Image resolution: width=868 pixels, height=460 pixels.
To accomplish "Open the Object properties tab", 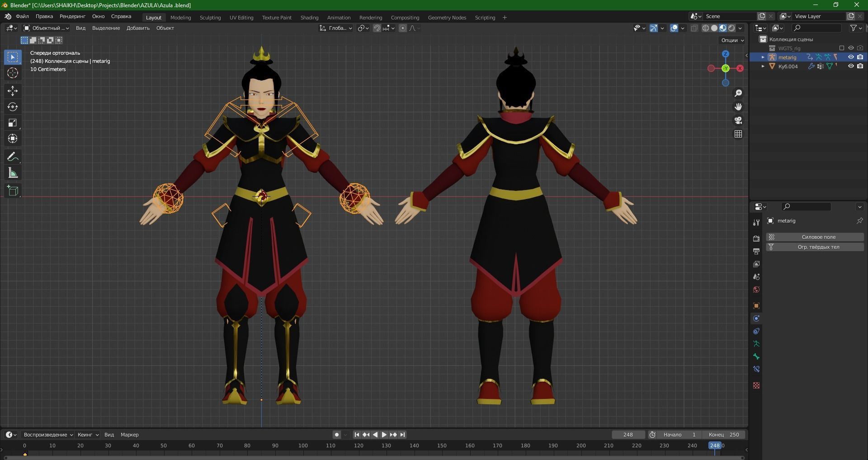I will [x=756, y=306].
